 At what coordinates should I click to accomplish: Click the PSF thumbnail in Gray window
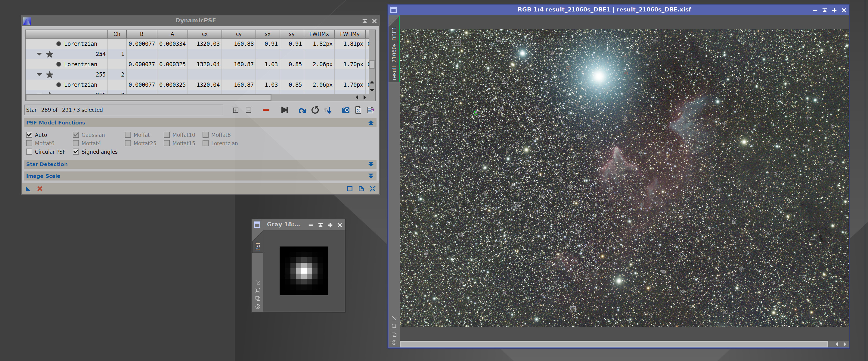click(x=304, y=271)
